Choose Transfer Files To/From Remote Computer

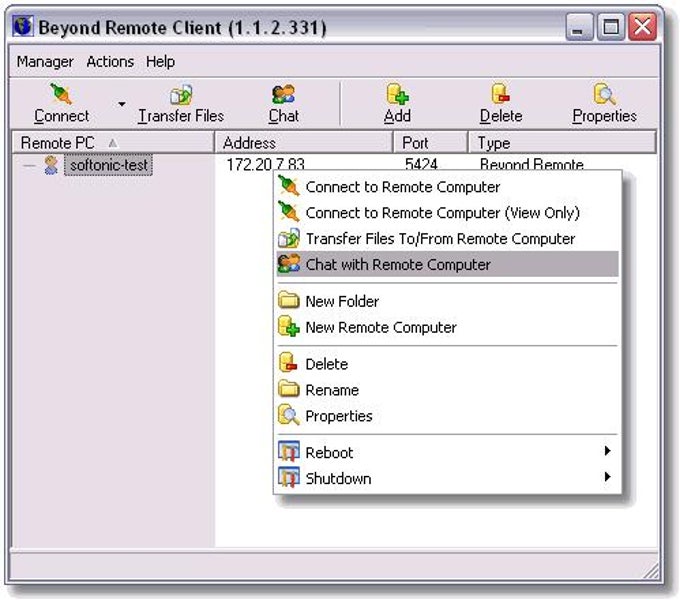[x=448, y=238]
